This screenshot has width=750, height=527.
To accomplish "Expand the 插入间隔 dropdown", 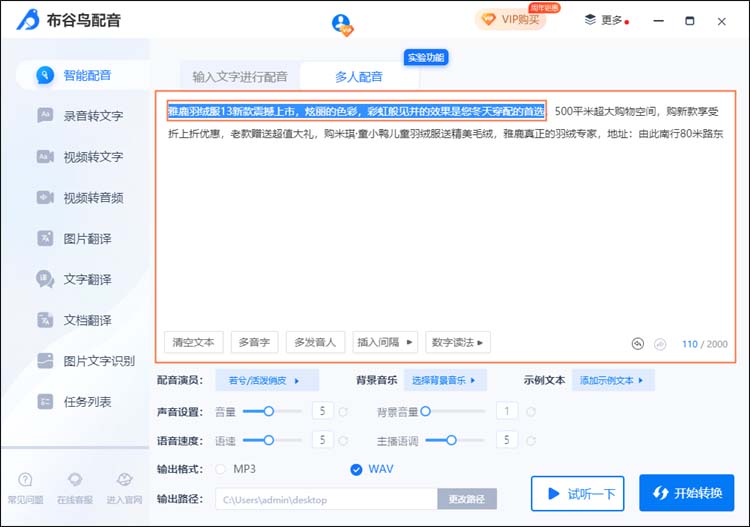I will [385, 342].
